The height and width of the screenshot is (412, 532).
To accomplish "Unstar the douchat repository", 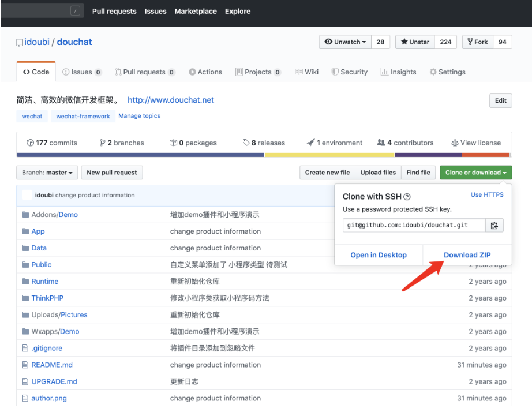I will click(415, 42).
